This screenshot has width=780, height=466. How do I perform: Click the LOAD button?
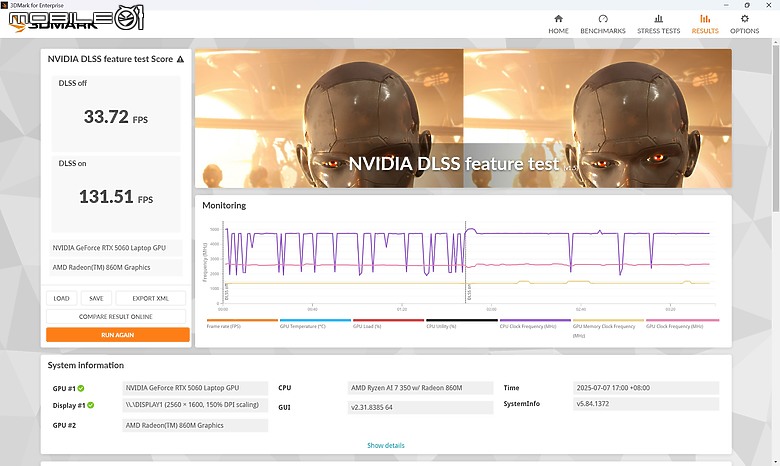62,298
